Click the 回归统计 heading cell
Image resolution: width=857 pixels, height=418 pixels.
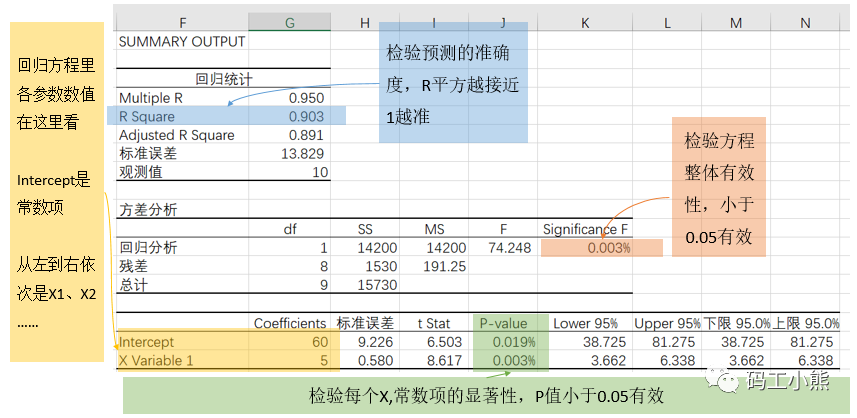(x=224, y=79)
